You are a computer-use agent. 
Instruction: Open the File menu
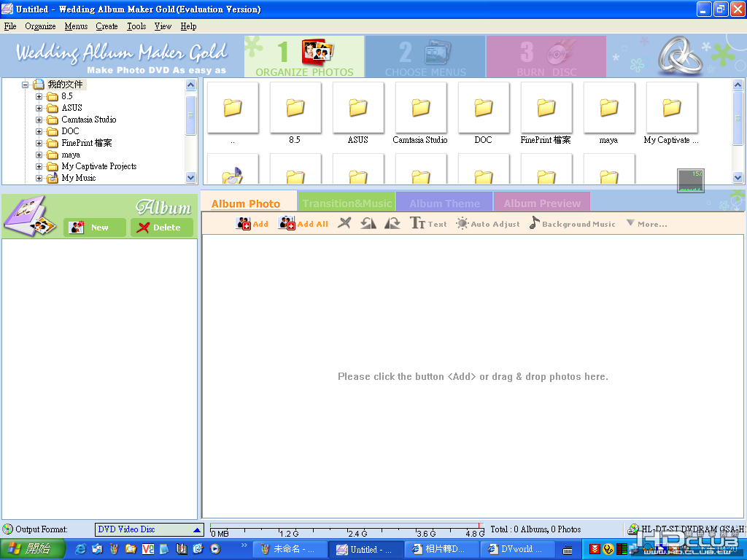10,26
